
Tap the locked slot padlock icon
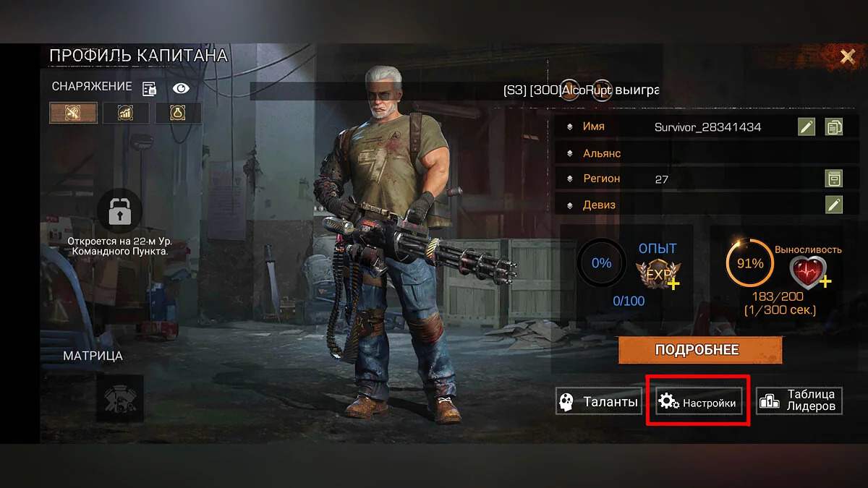coord(119,212)
